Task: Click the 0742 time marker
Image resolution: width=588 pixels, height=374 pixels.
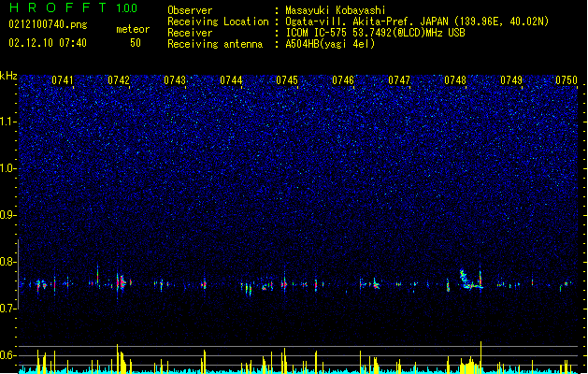Action: point(119,80)
